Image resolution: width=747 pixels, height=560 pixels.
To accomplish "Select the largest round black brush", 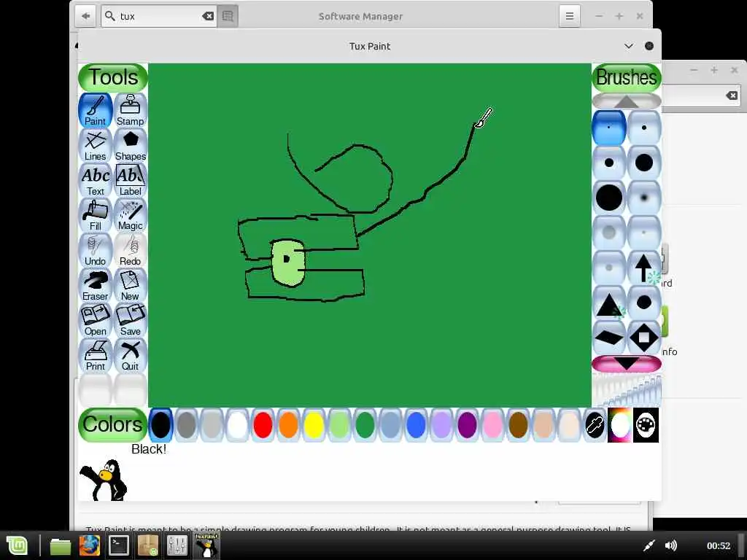I will point(609,198).
